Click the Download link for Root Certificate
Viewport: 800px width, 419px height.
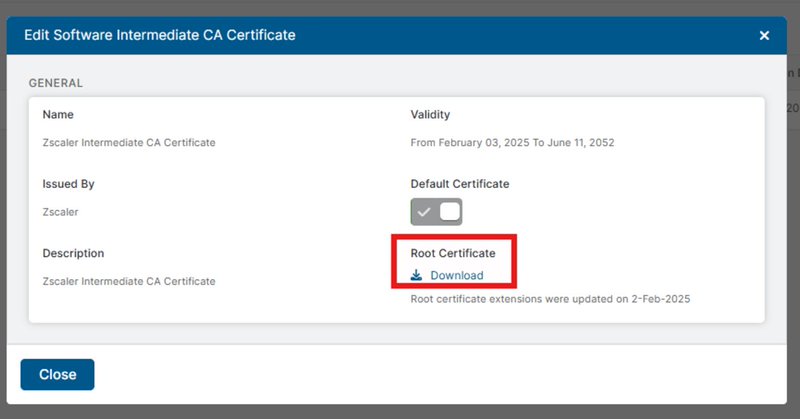click(457, 275)
